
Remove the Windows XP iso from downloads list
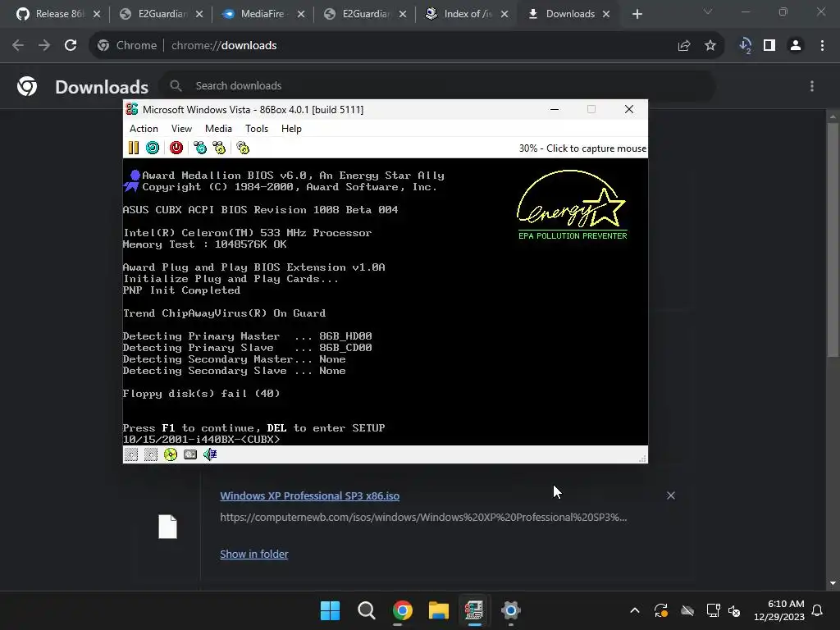671,495
